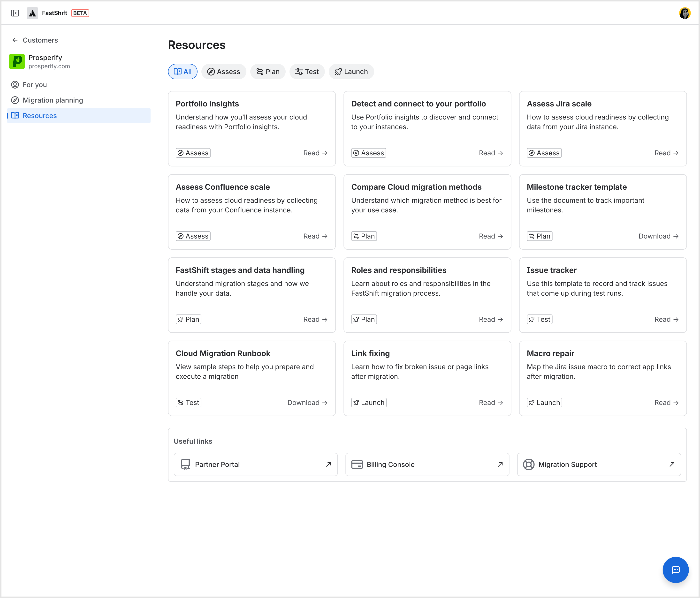Select the All filter tab
The height and width of the screenshot is (598, 700).
(x=183, y=71)
